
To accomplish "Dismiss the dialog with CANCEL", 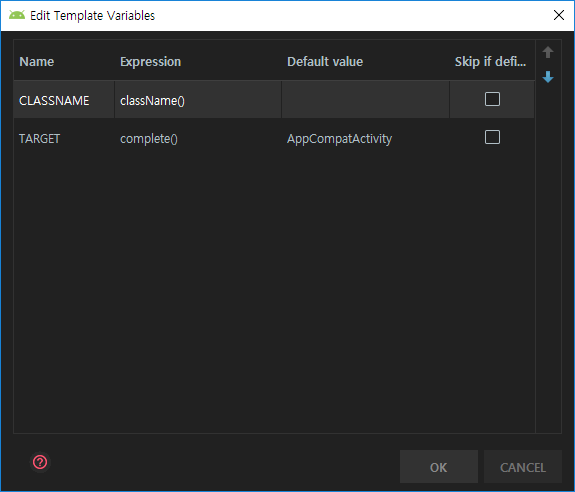I will 523,467.
